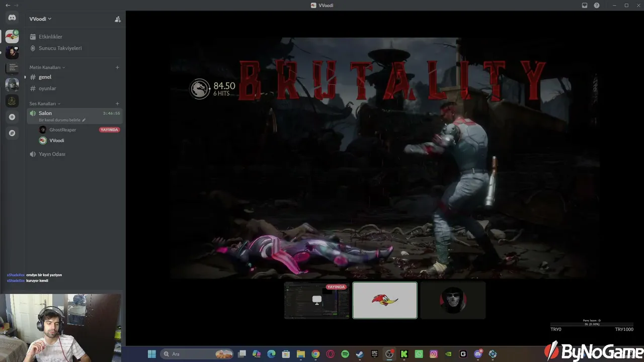Open Discord help question mark
644x362 pixels.
click(597, 5)
